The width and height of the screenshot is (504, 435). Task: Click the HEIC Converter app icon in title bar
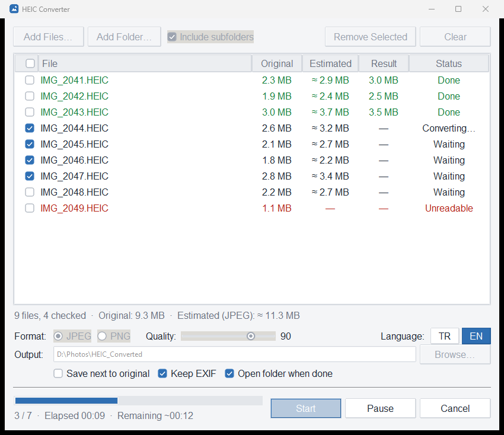14,9
